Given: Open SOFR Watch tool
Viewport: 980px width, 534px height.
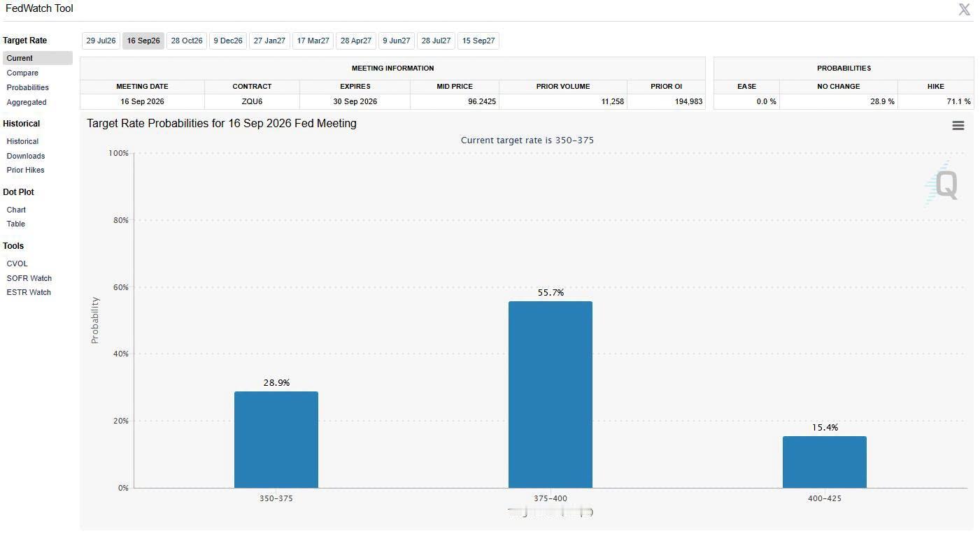Looking at the screenshot, I should pyautogui.click(x=29, y=278).
